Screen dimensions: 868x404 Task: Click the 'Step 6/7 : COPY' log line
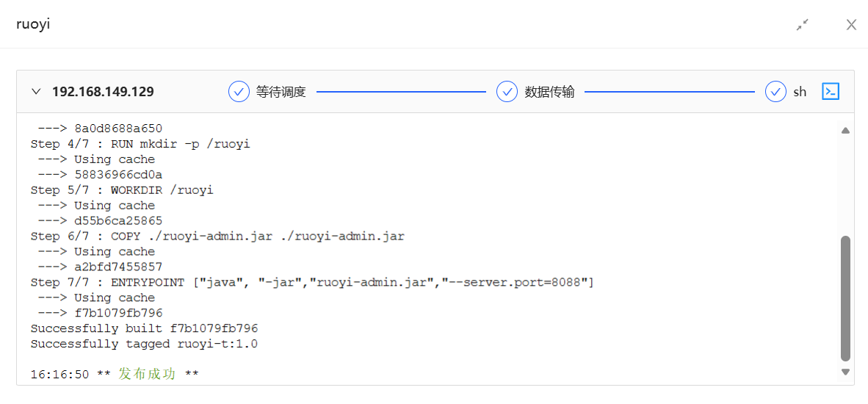point(217,237)
